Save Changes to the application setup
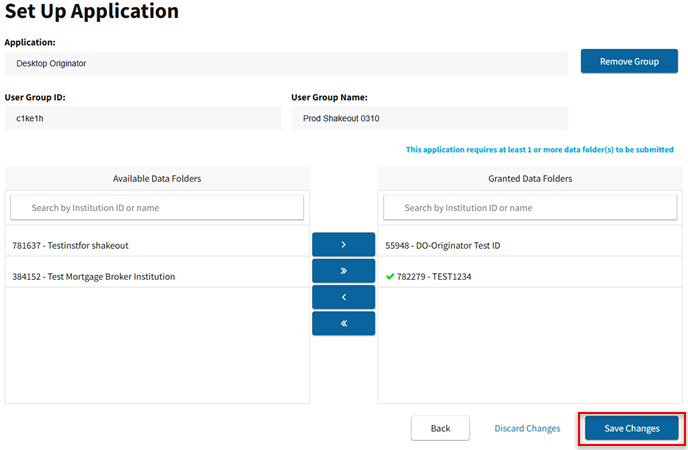 click(632, 428)
